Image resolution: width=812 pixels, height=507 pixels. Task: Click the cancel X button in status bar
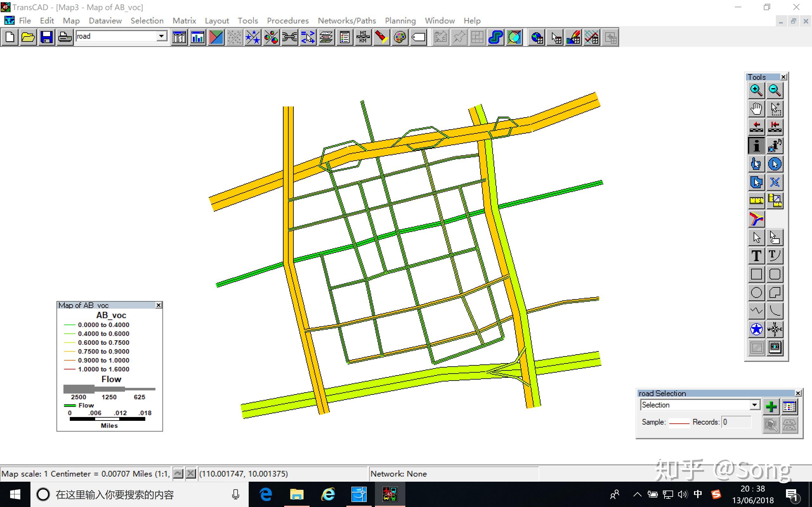191,473
